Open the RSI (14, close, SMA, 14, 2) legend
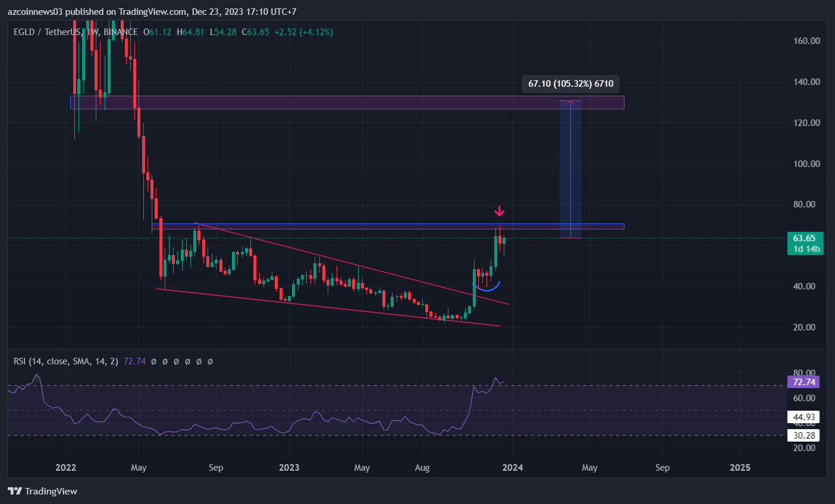 pos(66,361)
